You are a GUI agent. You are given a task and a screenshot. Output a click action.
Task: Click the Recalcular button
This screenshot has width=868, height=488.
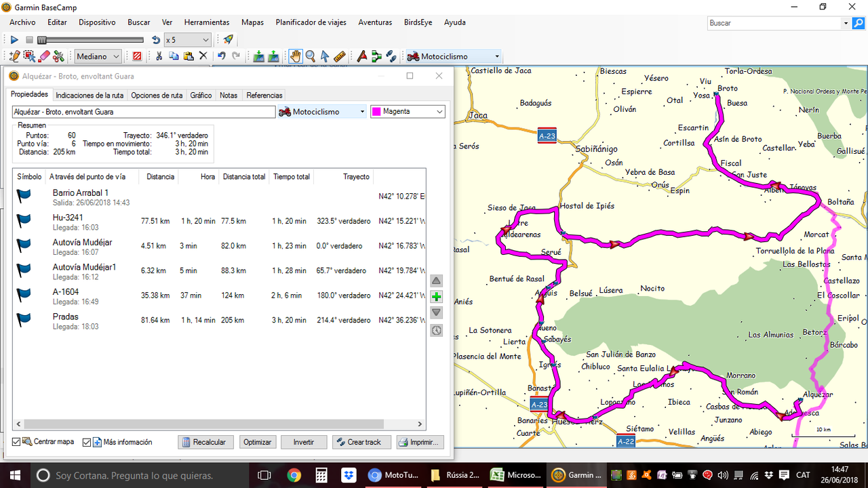[206, 442]
